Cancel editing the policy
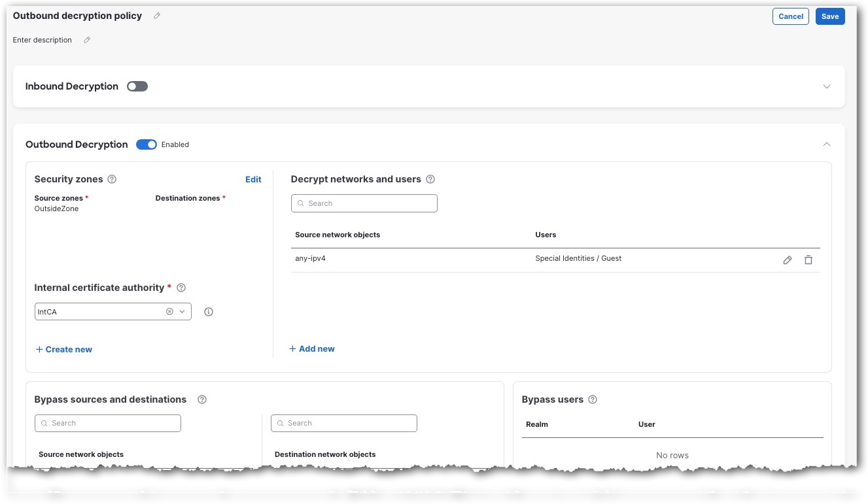Viewport: 868px width, 504px height. (790, 16)
